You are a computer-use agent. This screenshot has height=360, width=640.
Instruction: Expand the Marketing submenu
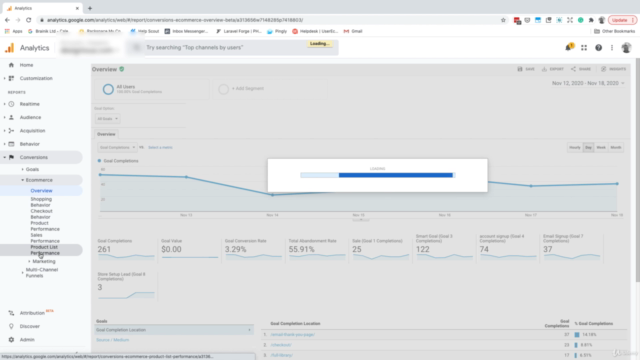point(29,261)
